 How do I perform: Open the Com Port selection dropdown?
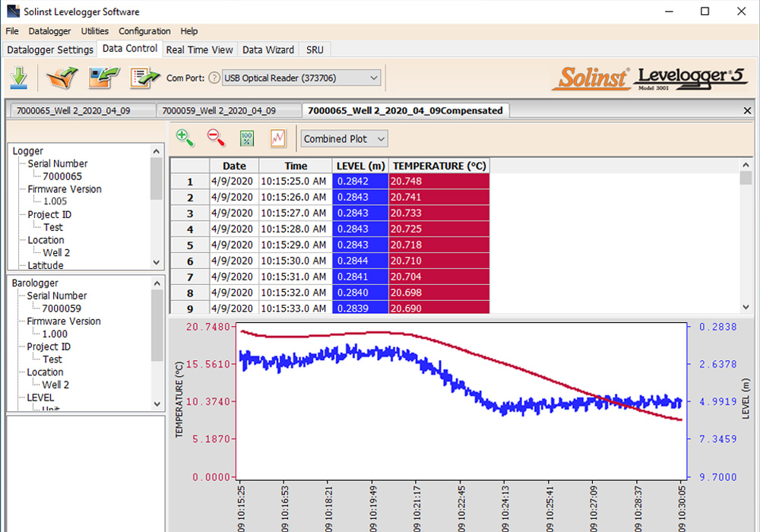(374, 78)
